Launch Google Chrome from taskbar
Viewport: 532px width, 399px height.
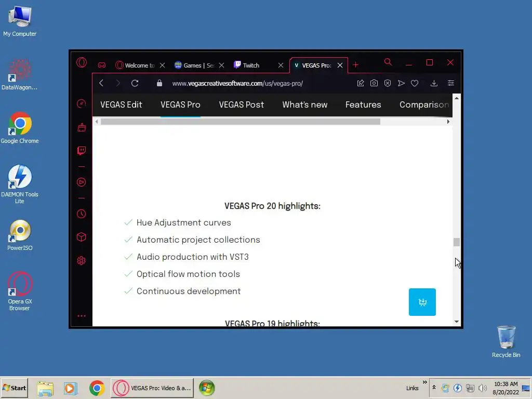click(x=97, y=388)
